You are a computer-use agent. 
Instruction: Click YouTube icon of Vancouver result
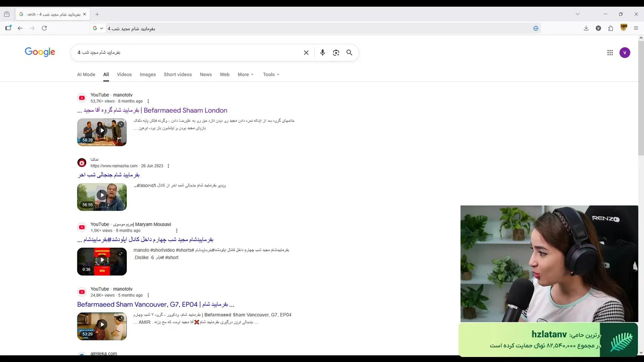coord(82,292)
